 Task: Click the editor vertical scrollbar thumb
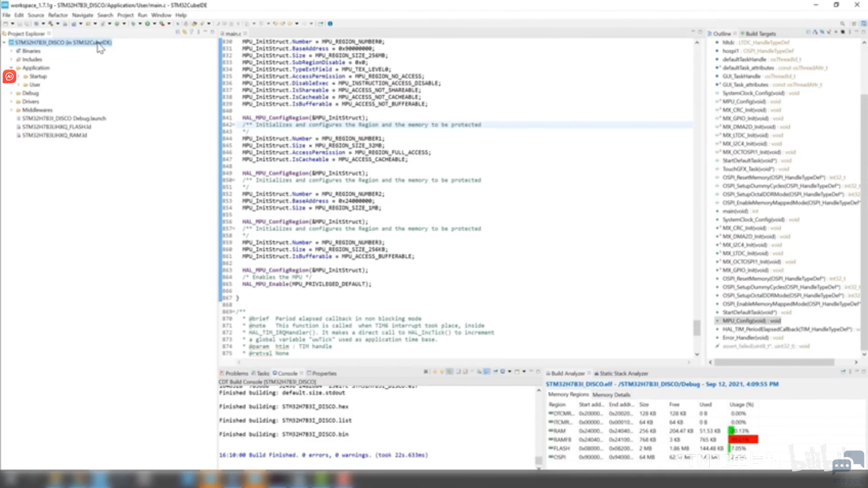697,328
